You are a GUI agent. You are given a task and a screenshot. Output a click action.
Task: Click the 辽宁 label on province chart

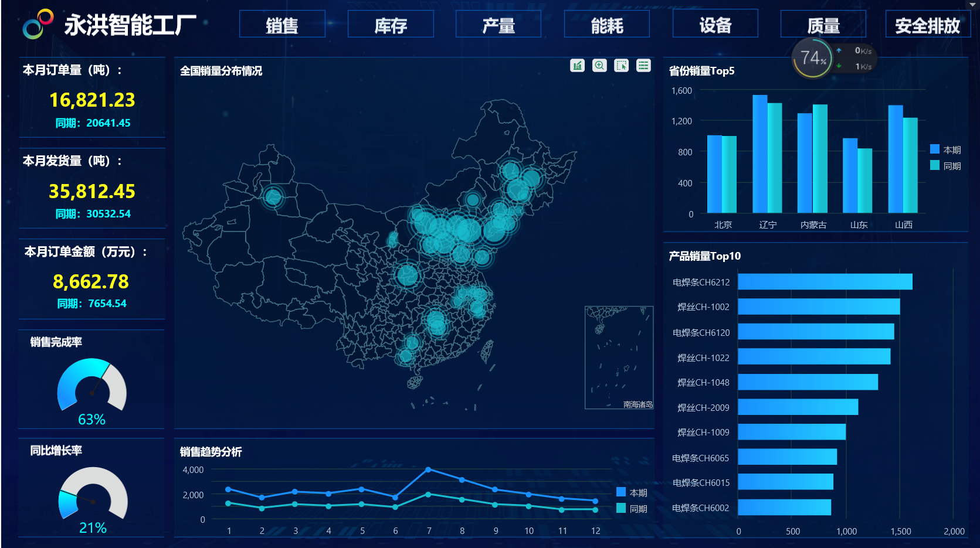(768, 225)
